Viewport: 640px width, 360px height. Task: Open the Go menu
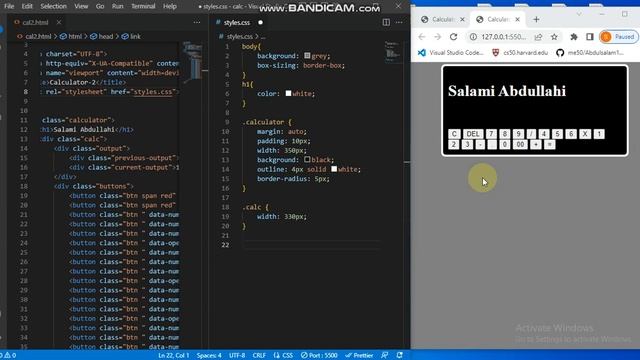coord(100,6)
